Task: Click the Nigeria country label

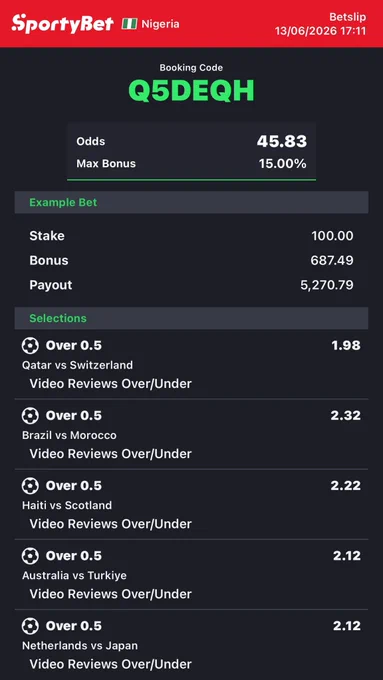Action: (x=160, y=24)
